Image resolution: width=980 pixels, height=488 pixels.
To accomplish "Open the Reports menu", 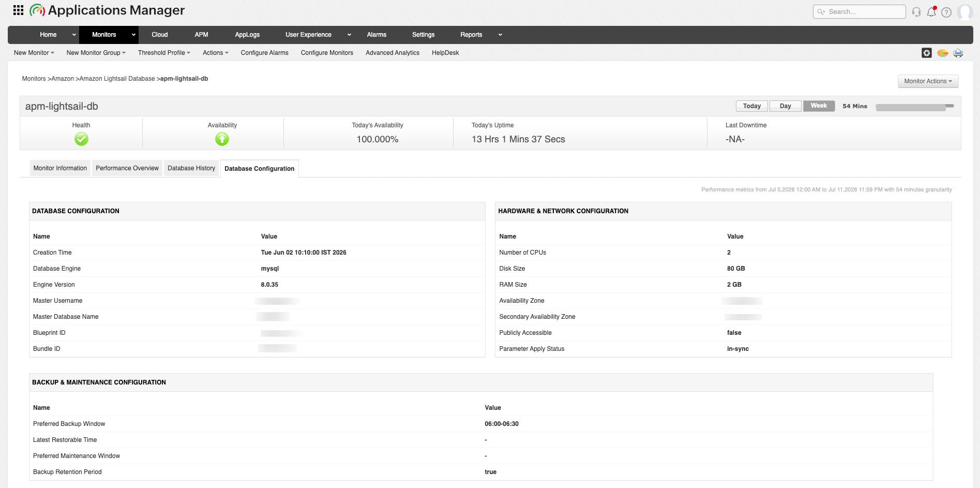I will [471, 35].
